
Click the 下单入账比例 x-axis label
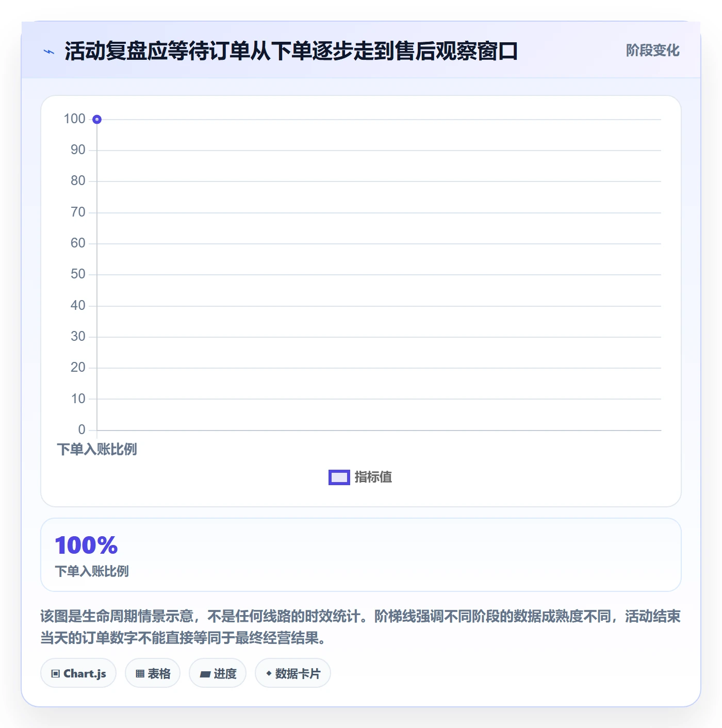[97, 450]
